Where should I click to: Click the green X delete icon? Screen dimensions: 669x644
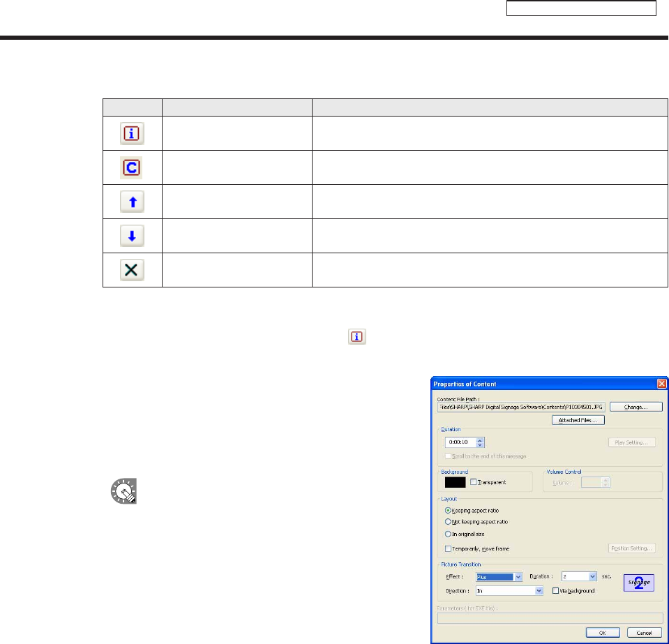132,270
